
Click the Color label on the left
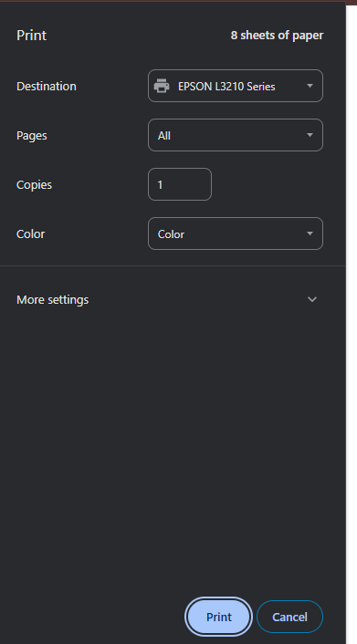(30, 234)
